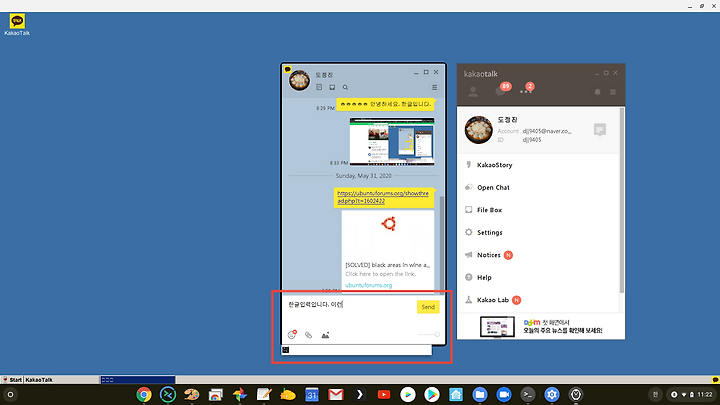Open the Terminal app from the shelf
The width and height of the screenshot is (720, 405).
coord(528,394)
